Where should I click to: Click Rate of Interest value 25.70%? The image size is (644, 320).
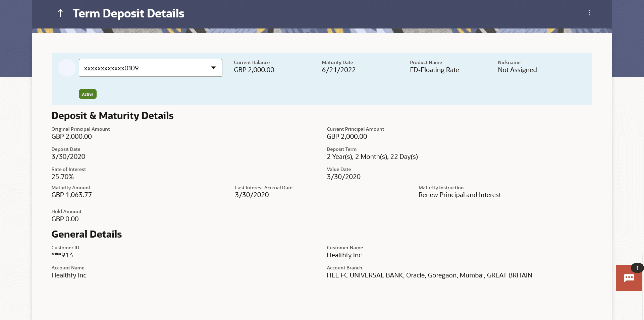tap(62, 177)
